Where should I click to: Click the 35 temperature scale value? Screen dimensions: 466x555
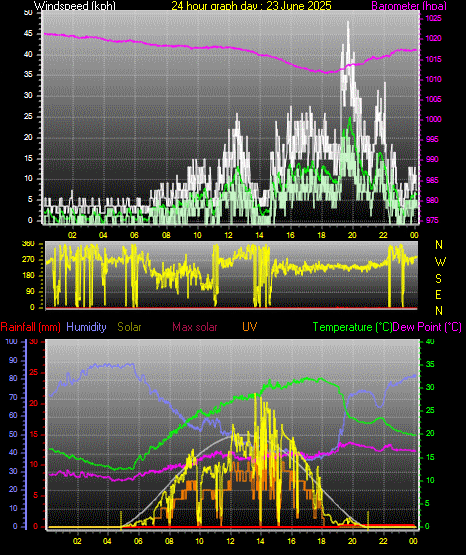[x=430, y=365]
